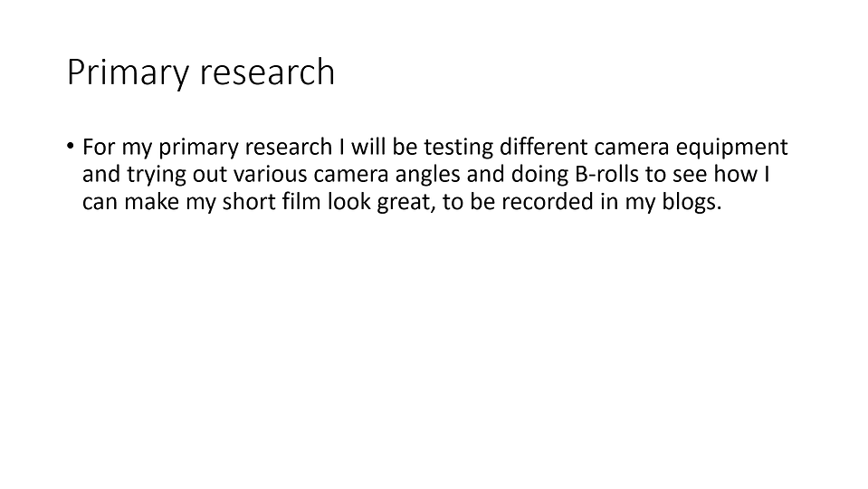Click the word "various" in the body text
This screenshot has height=489, width=868.
tap(270, 175)
